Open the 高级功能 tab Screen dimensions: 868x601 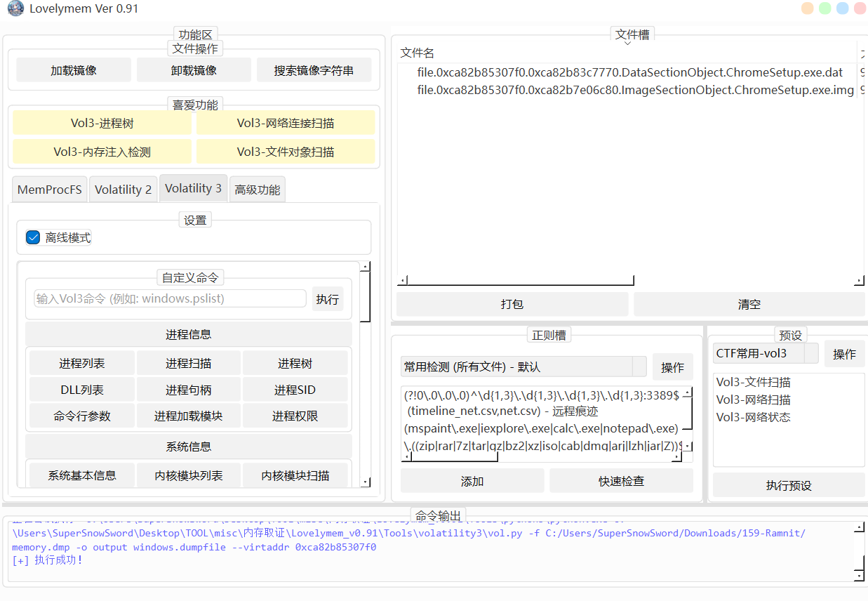pyautogui.click(x=258, y=190)
